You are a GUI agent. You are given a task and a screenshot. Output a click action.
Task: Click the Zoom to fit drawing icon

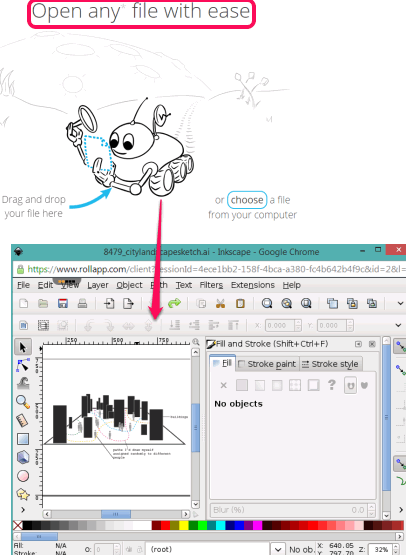286,303
